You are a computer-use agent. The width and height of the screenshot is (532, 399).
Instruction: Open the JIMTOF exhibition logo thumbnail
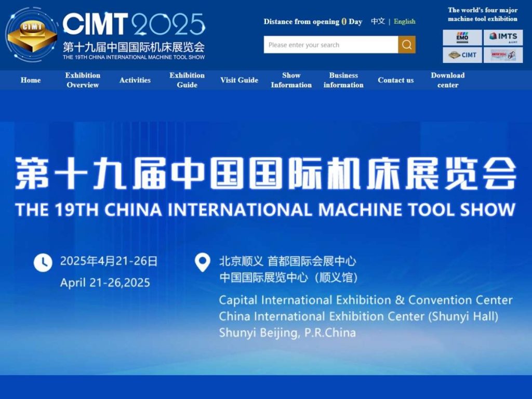coord(503,55)
